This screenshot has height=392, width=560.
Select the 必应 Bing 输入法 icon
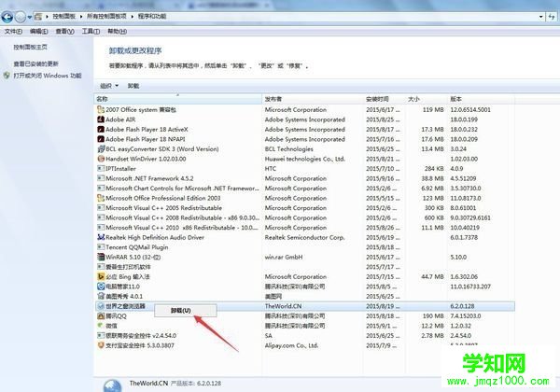click(101, 276)
